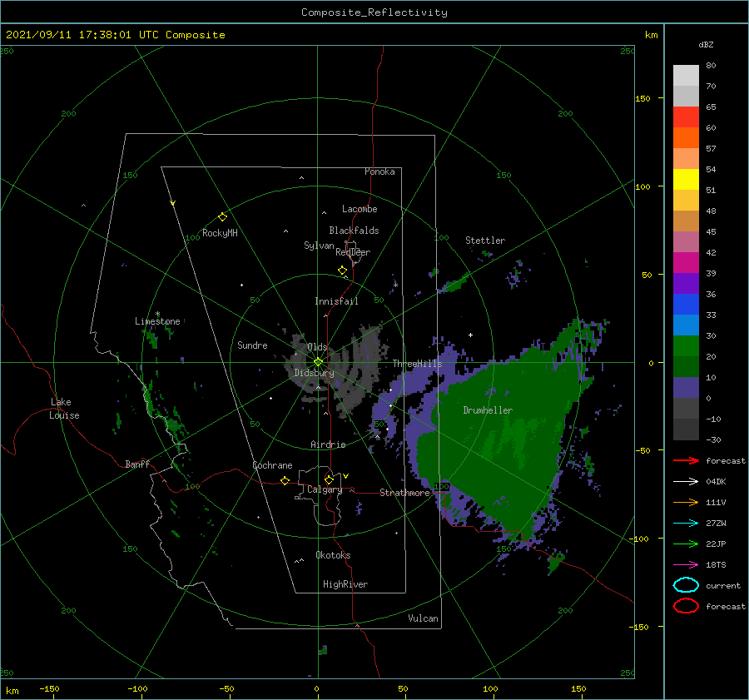The image size is (749, 700).
Task: Click the HighRiver town label
Action: click(345, 584)
